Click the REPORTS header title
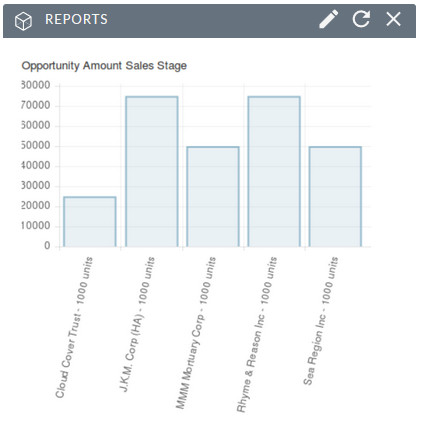Viewport: 422px width, 432px height. (x=76, y=19)
